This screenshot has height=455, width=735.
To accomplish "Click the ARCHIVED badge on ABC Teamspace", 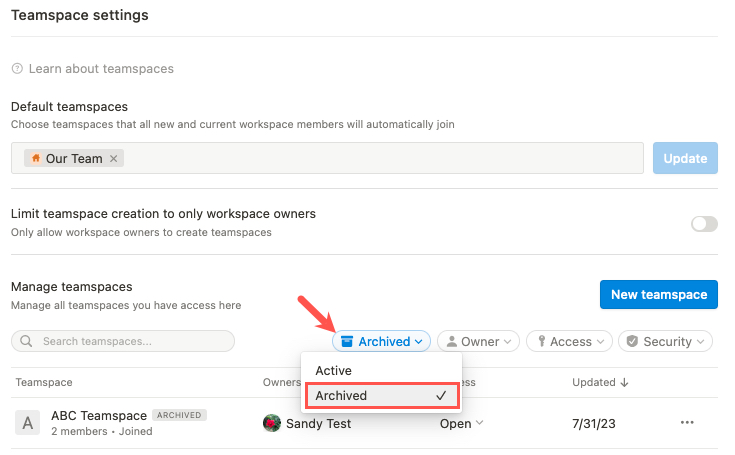I will click(179, 415).
